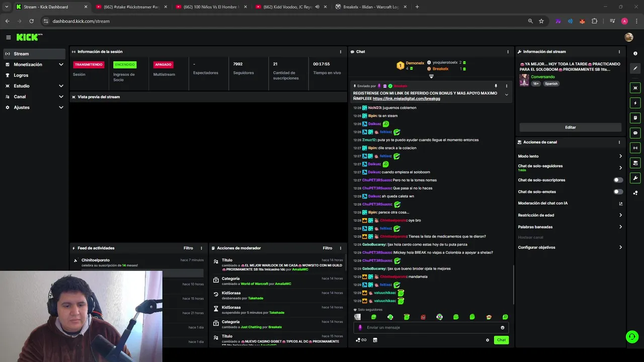This screenshot has height=362, width=644.
Task: Open chat settings gear icon
Action: click(x=487, y=340)
